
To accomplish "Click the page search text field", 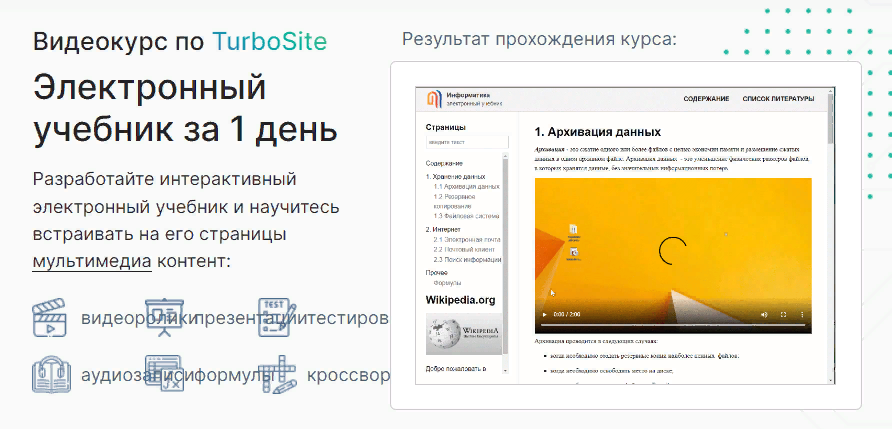I will coord(466,143).
